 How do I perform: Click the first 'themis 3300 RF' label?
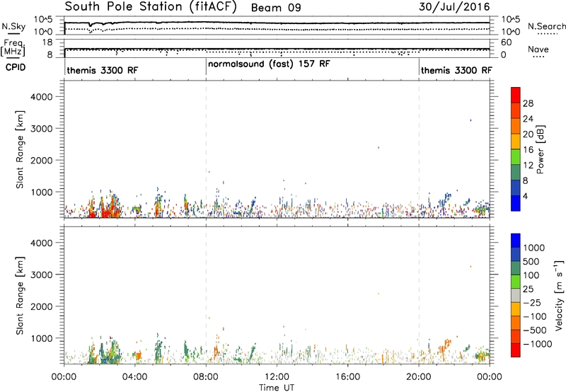point(103,70)
